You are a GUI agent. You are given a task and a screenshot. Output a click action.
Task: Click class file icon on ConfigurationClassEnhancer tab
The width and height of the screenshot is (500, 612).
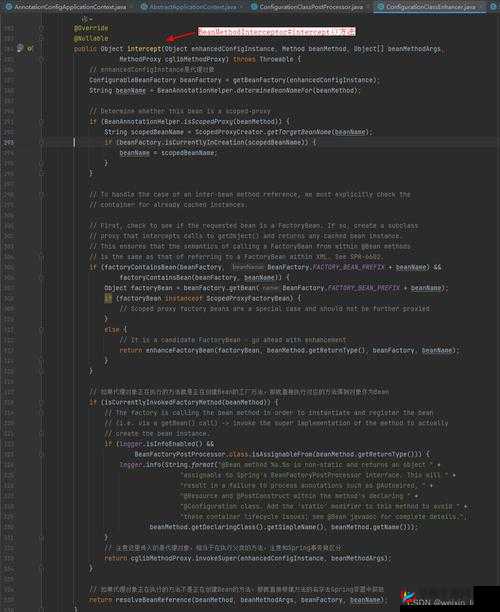[x=381, y=7]
